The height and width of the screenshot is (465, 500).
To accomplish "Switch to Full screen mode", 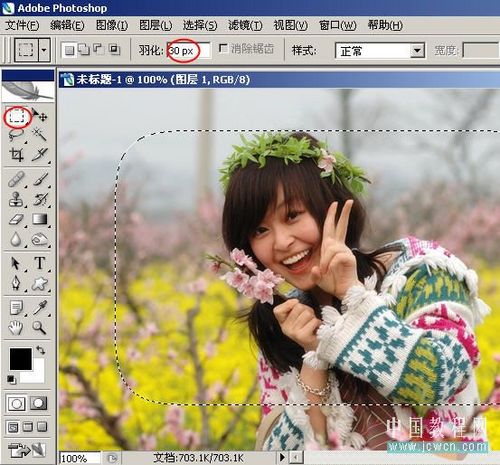I will pos(42,427).
